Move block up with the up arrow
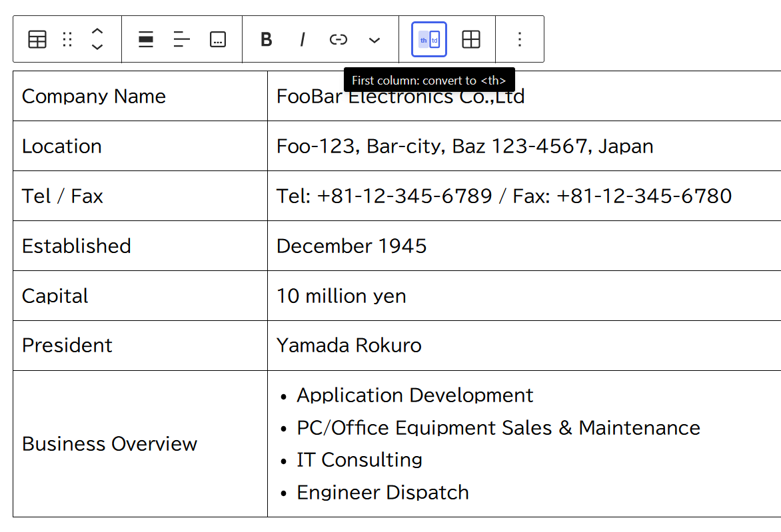This screenshot has height=532, width=781. [x=97, y=31]
